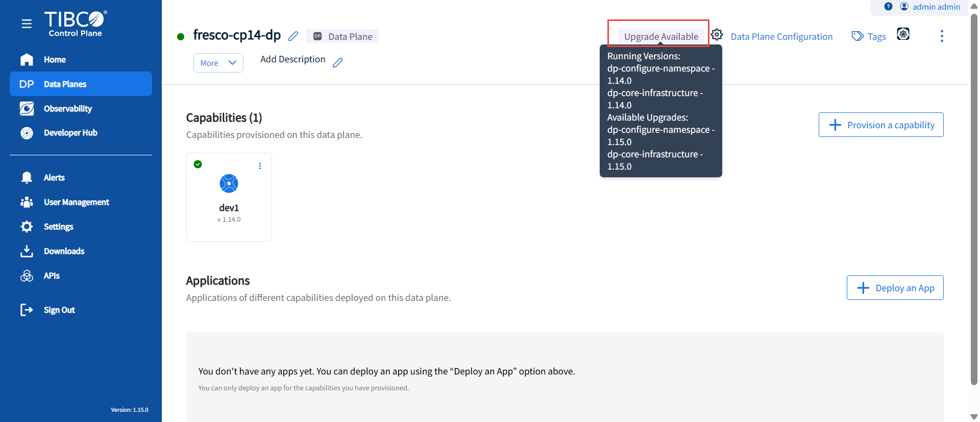
Task: Open the hamburger menu icon
Action: [x=27, y=24]
